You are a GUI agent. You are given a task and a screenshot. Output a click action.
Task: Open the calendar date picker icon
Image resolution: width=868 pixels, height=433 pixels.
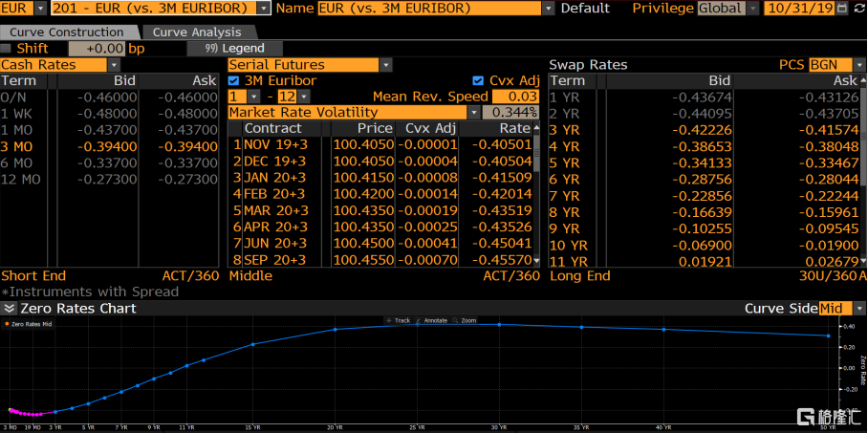coord(842,8)
